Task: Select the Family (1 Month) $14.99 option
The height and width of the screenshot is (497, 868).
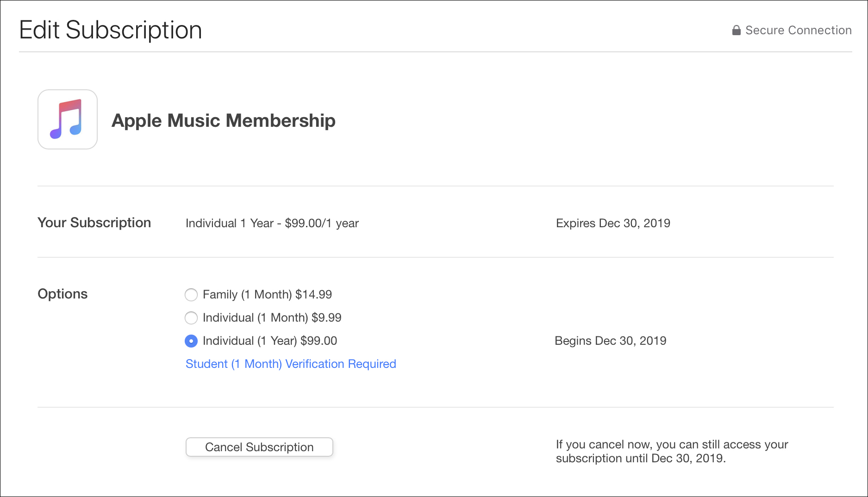Action: click(x=191, y=295)
